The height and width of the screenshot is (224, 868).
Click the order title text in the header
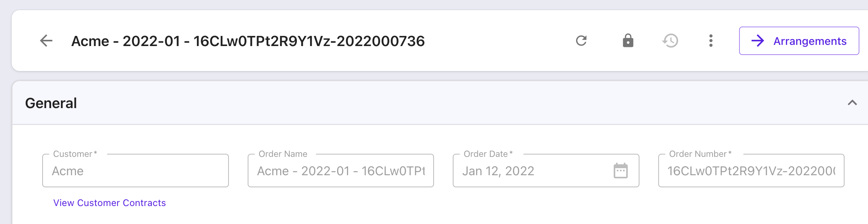[248, 41]
